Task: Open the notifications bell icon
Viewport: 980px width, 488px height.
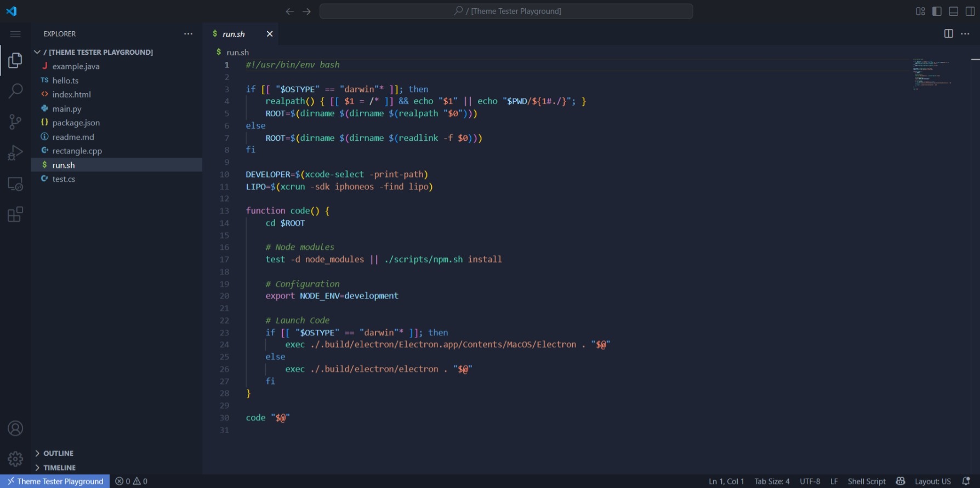Action: click(966, 481)
